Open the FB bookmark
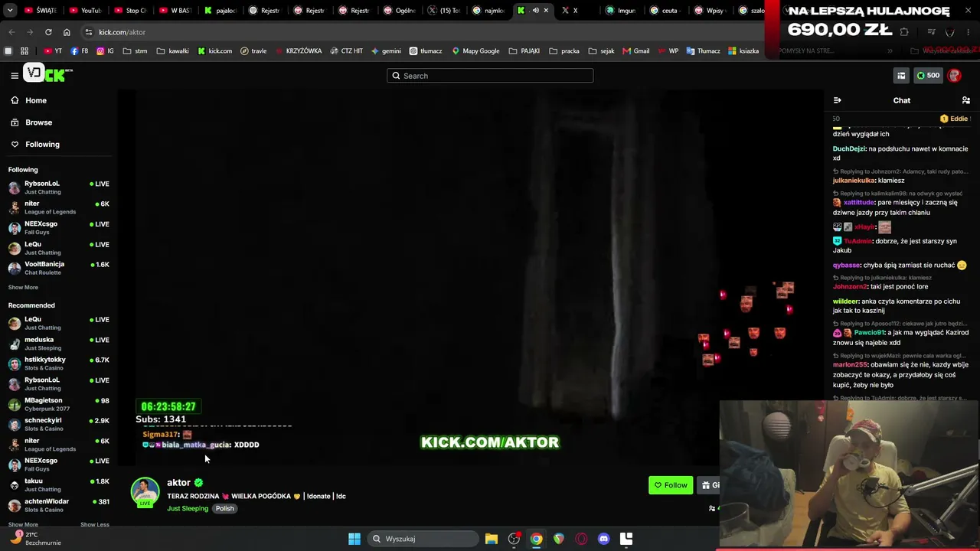 click(x=79, y=51)
